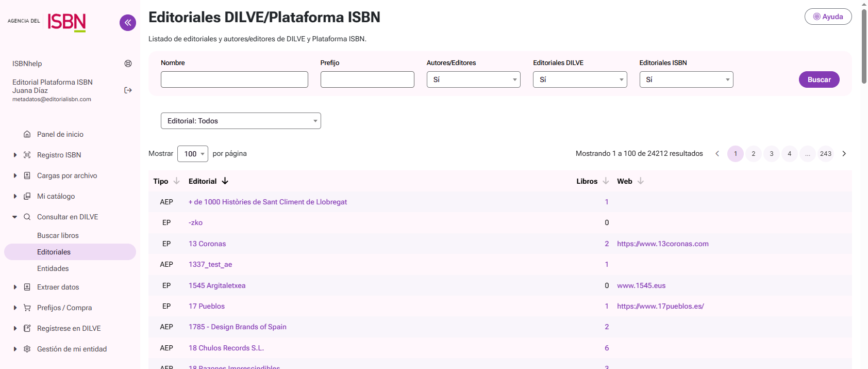The width and height of the screenshot is (868, 369).
Task: Open https://www.17pueblos.es/ link
Action: [660, 306]
